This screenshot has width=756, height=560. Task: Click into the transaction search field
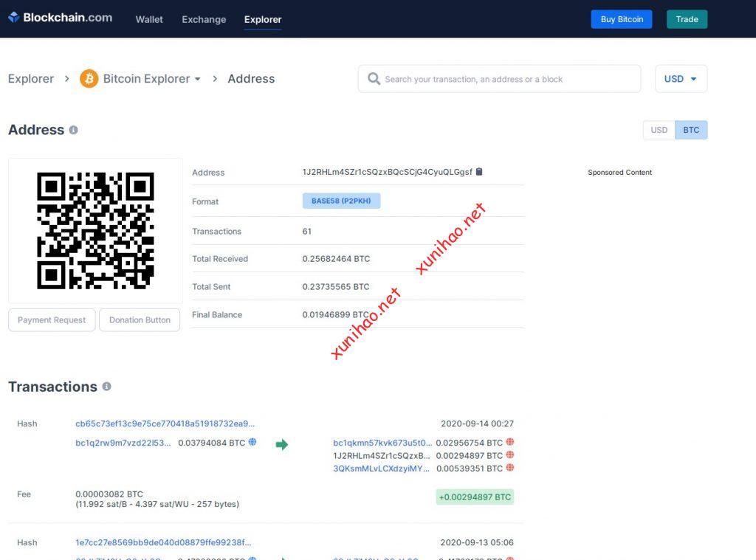click(x=509, y=79)
